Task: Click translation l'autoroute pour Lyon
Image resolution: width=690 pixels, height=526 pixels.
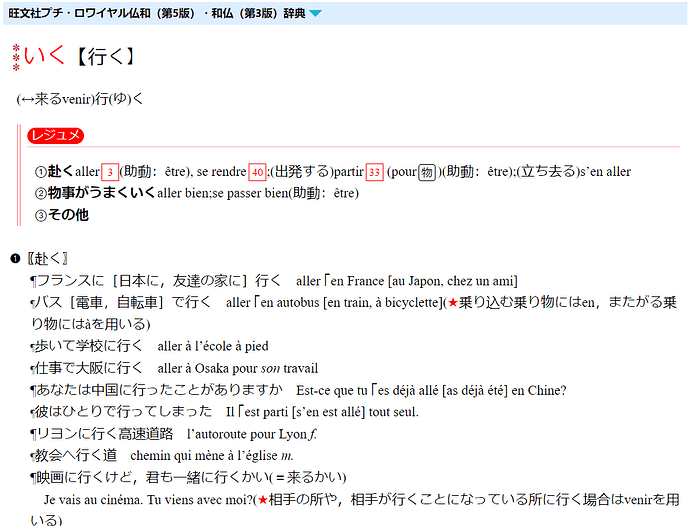Action: [x=247, y=434]
